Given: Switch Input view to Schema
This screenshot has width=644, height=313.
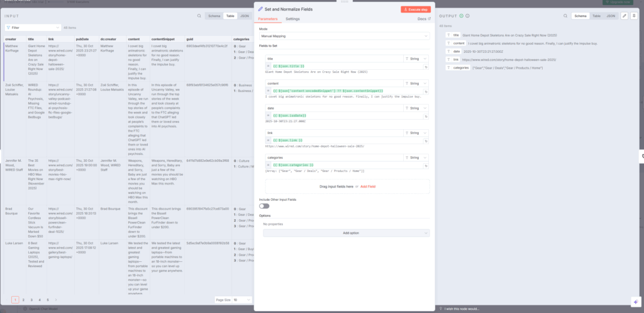Looking at the screenshot, I should (x=214, y=16).
